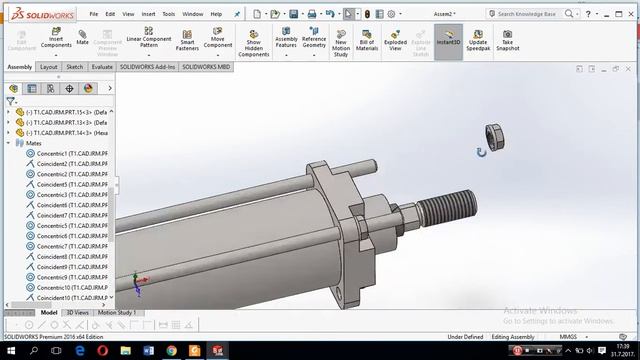This screenshot has height=360, width=640.
Task: Open the Tools menu
Action: tap(169, 14)
